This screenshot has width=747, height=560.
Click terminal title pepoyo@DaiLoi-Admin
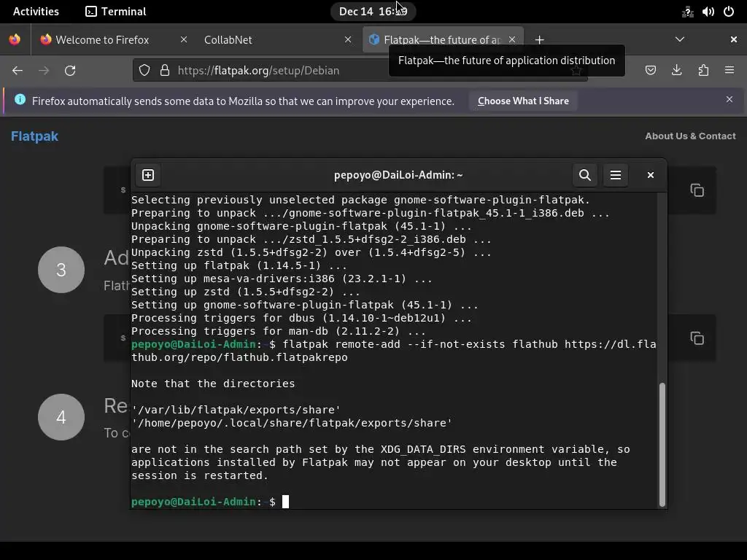398,175
